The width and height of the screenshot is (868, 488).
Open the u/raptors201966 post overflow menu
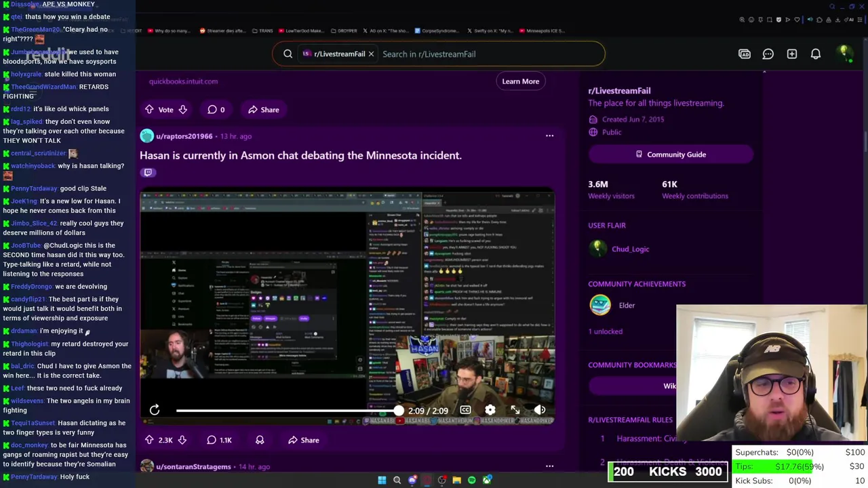tap(549, 136)
